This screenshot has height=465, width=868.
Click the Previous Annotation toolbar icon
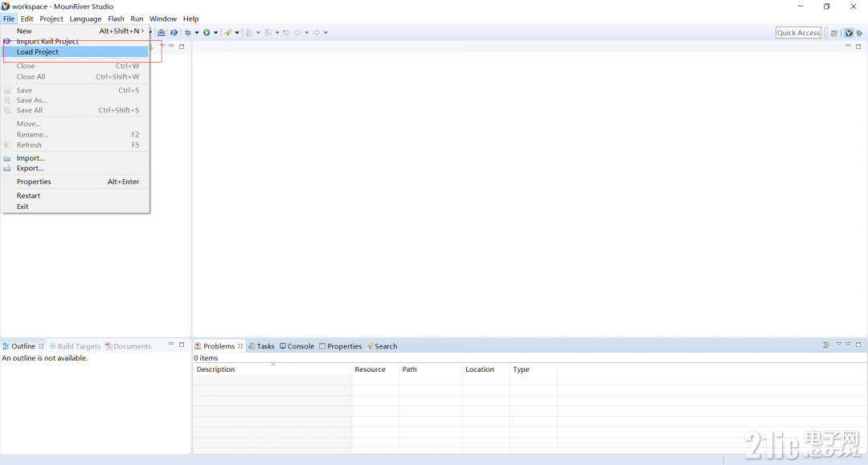(268, 33)
